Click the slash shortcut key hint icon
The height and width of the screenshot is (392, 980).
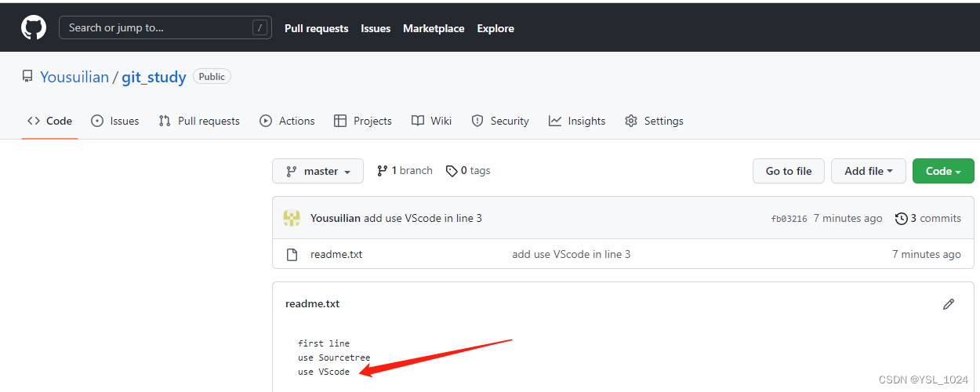pyautogui.click(x=260, y=28)
